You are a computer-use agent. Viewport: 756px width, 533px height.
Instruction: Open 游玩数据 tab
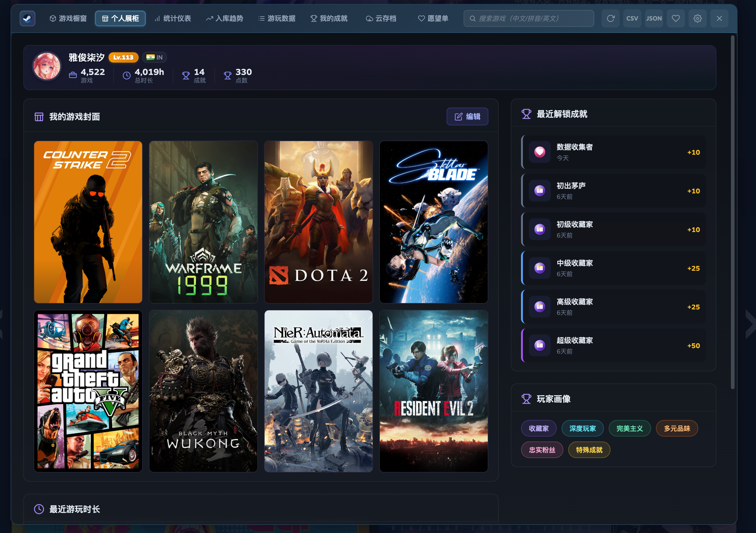pos(277,18)
